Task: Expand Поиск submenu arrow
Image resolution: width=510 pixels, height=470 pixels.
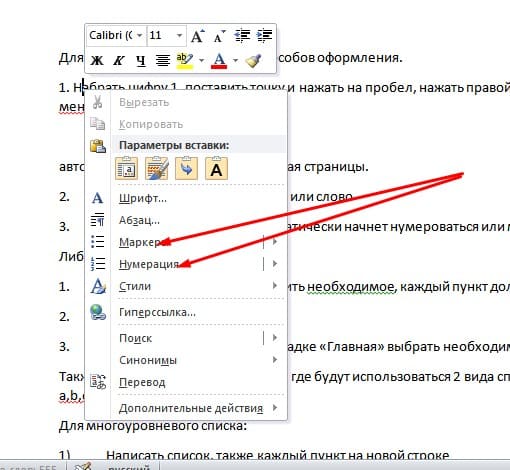Action: click(275, 338)
